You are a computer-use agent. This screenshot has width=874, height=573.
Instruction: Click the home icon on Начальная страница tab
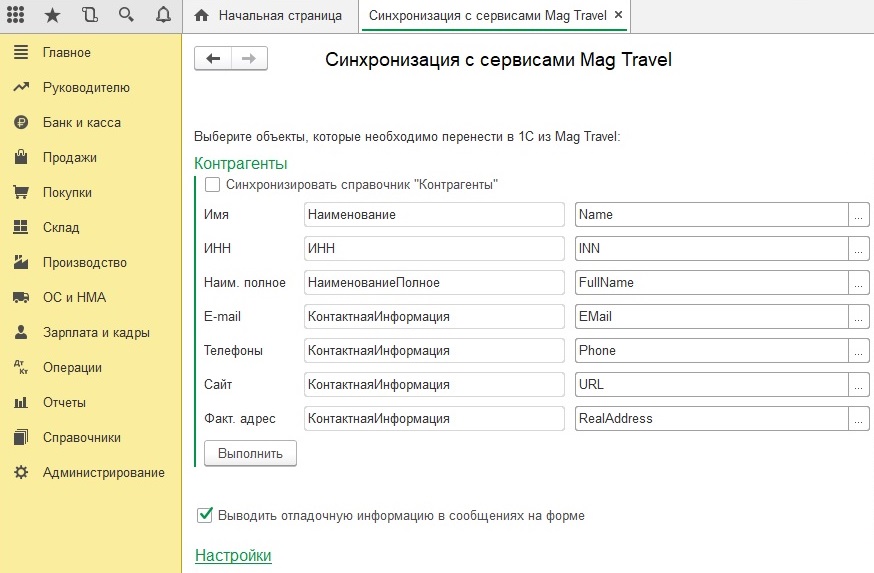click(x=201, y=16)
